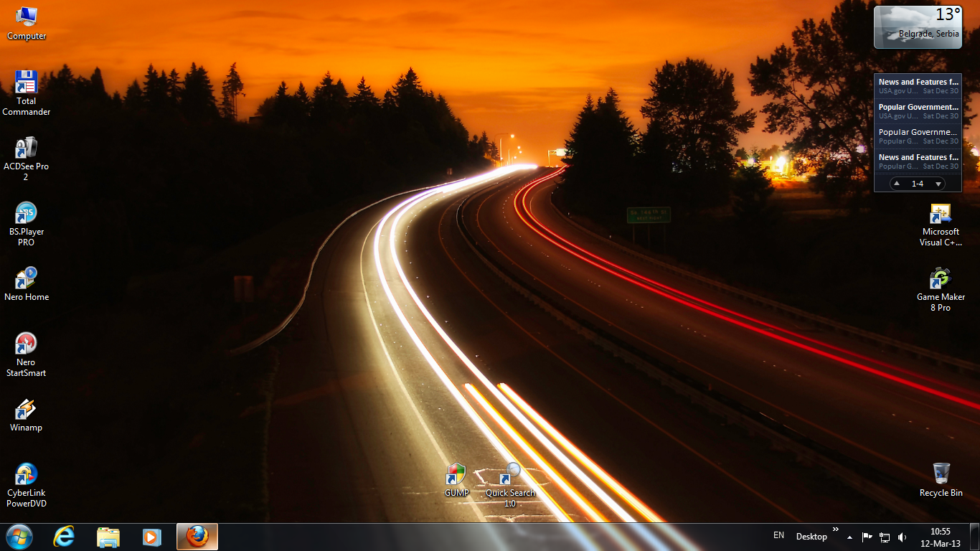Screen dimensions: 980x551
Task: Select the Recycle Bin icon
Action: click(x=941, y=479)
